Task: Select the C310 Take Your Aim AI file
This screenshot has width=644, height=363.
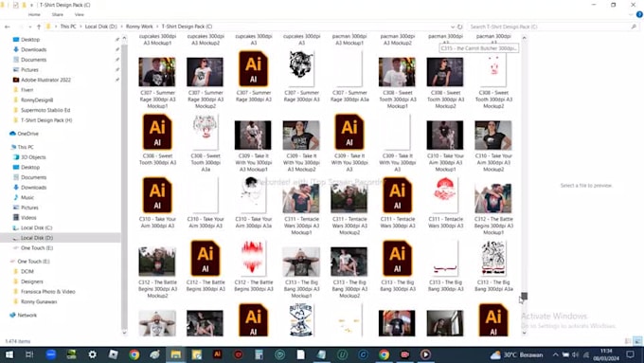Action: click(x=157, y=195)
